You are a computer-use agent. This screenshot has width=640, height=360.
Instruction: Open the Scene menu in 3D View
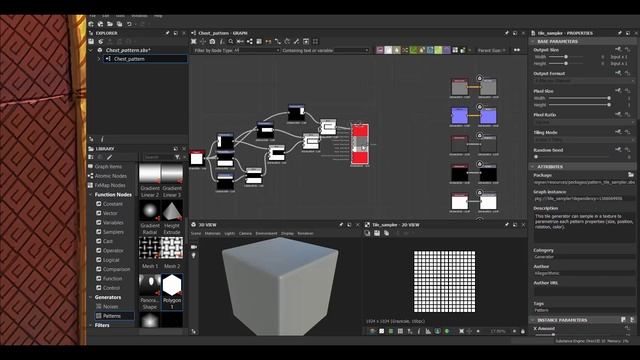pyautogui.click(x=196, y=233)
